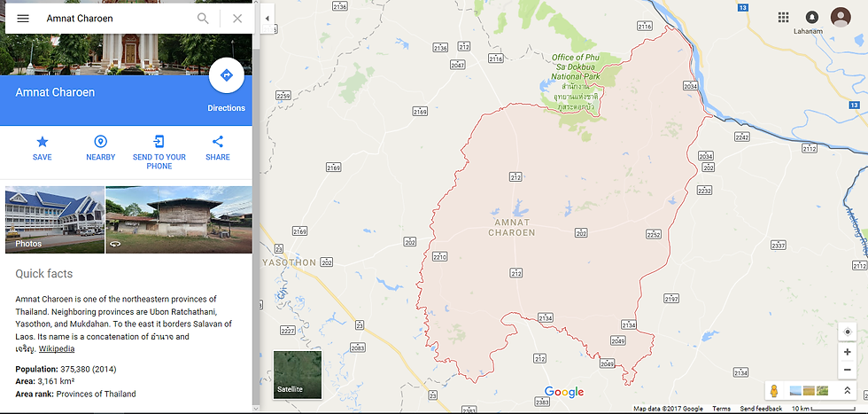Share this place

click(218, 148)
